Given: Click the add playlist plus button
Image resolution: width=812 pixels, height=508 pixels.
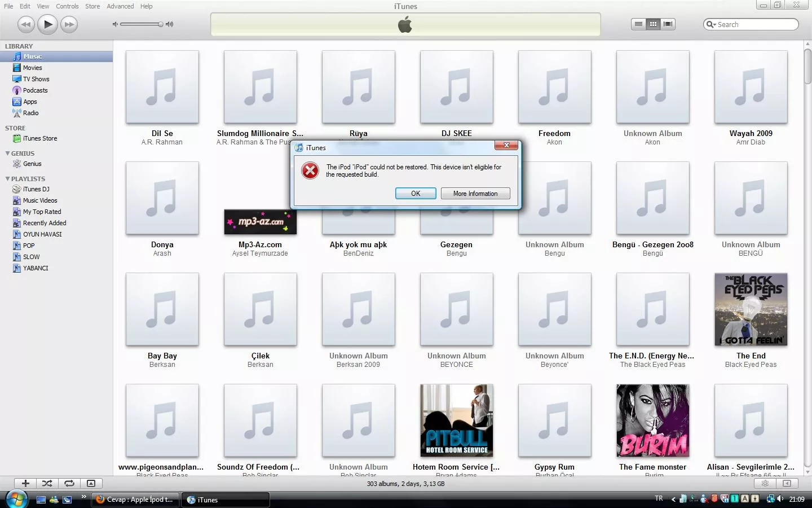Looking at the screenshot, I should [25, 483].
